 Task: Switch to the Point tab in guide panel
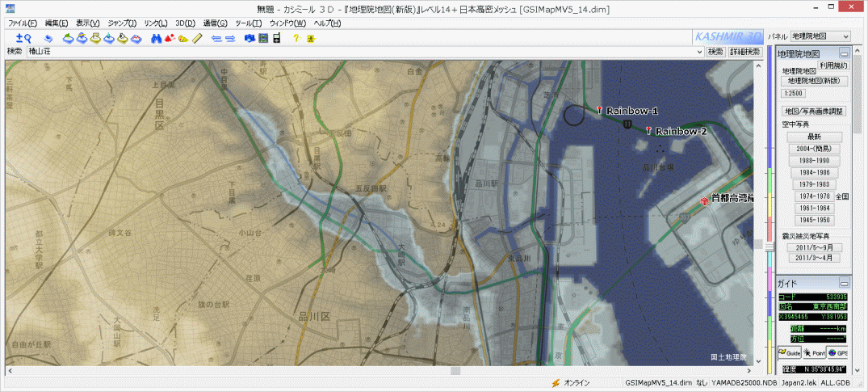click(x=812, y=353)
